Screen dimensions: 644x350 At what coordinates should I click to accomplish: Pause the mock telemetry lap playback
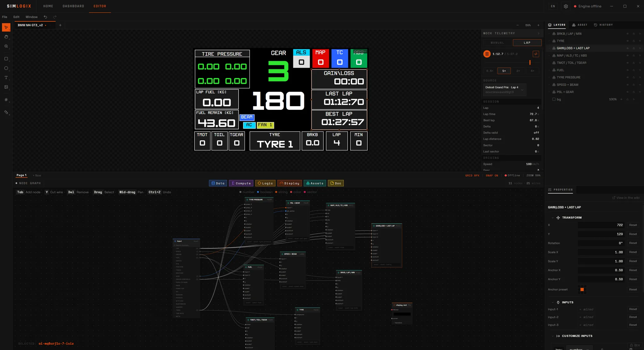point(487,54)
